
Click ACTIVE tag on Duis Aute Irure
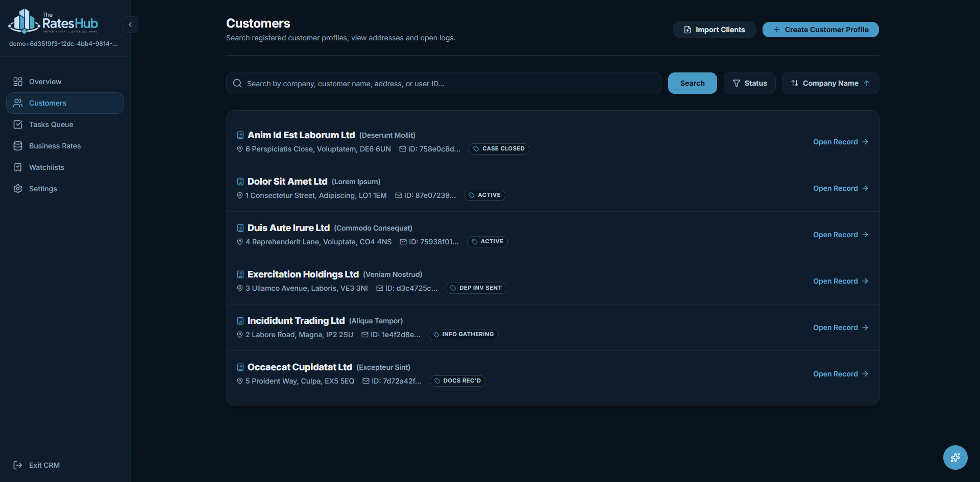[x=487, y=242]
